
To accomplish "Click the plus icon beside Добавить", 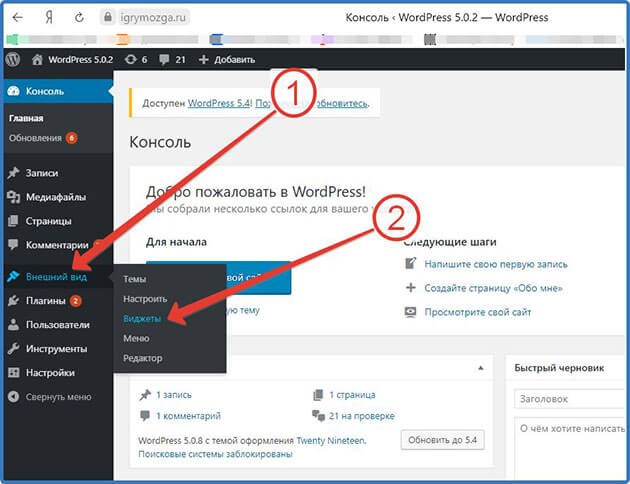I will 204,59.
